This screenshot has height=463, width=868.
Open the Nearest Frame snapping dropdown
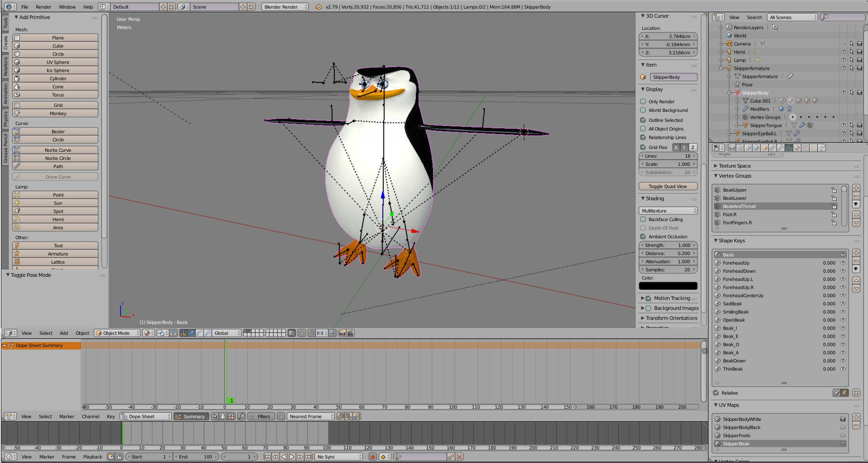311,416
